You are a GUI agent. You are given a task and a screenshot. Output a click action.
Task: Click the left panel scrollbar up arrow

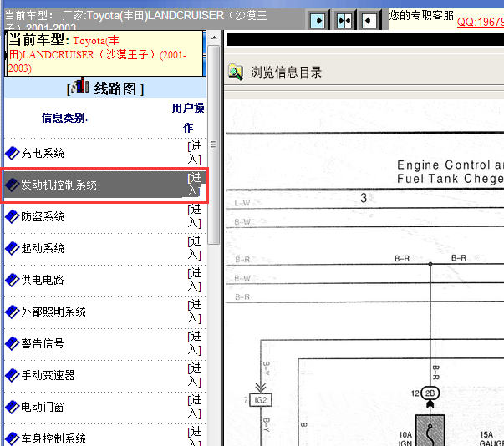click(x=214, y=38)
